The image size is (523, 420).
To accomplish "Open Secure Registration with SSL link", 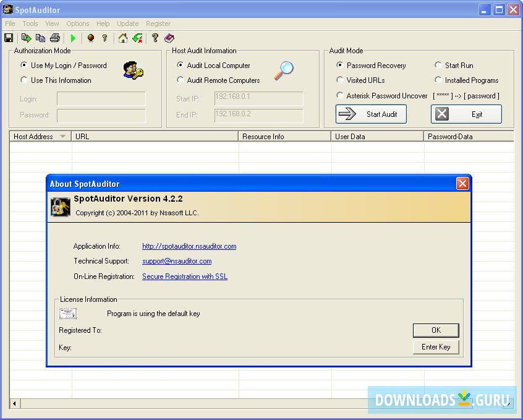I will coord(185,276).
